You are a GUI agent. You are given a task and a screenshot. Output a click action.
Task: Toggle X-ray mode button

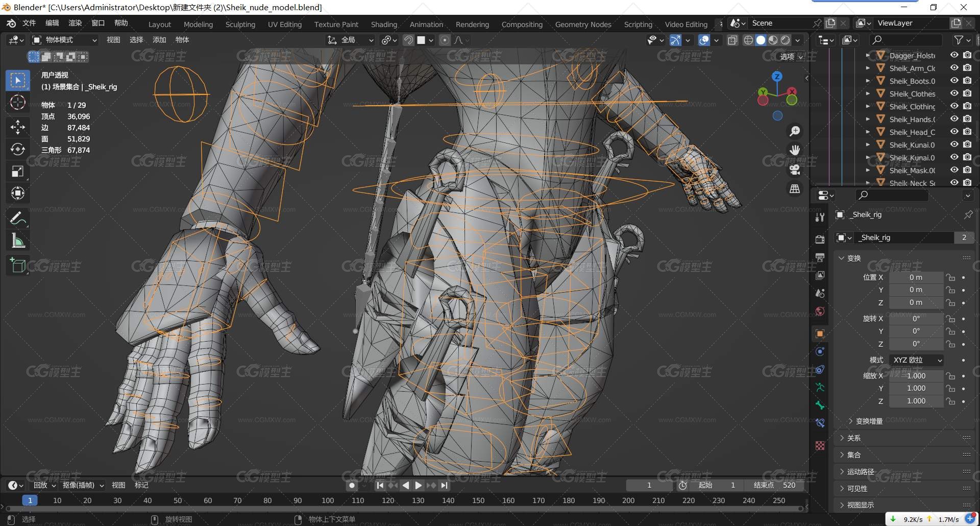[x=732, y=40]
